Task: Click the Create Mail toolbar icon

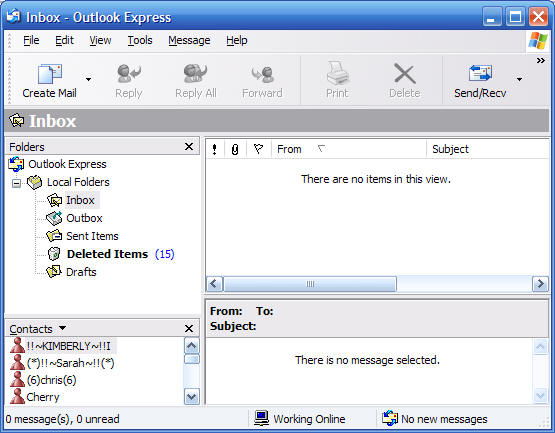Action: coord(50,74)
